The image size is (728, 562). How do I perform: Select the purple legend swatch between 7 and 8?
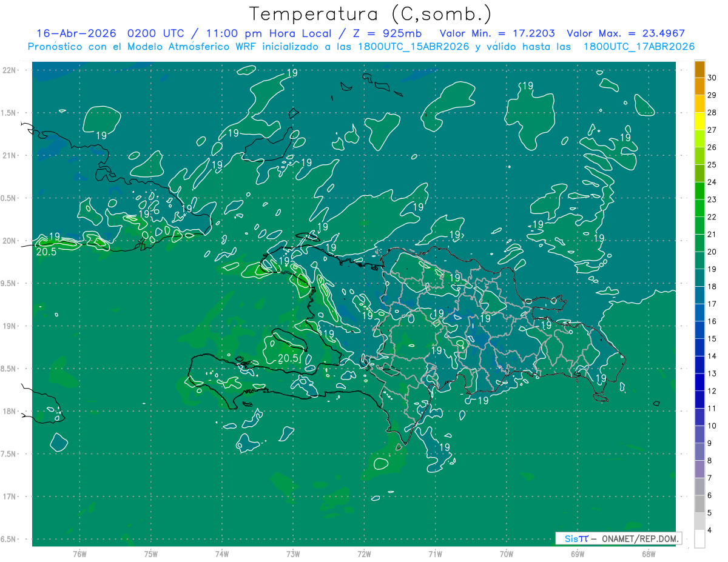[x=699, y=469]
